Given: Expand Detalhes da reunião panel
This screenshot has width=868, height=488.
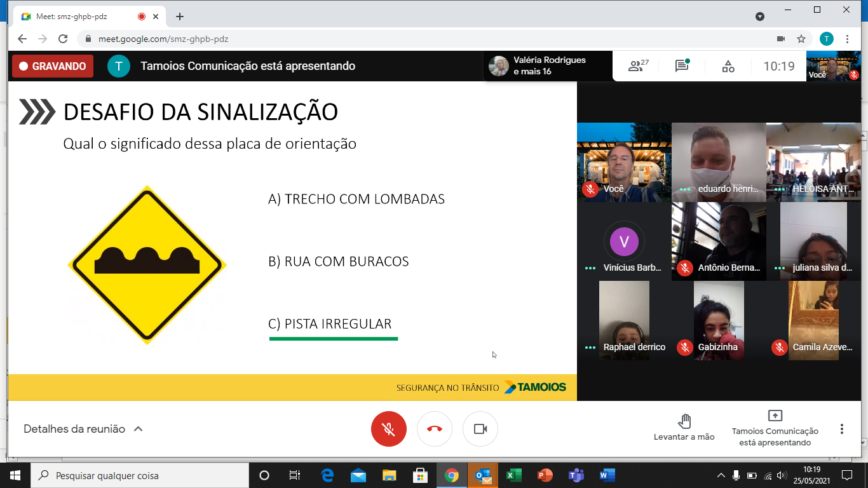Looking at the screenshot, I should pyautogui.click(x=83, y=429).
